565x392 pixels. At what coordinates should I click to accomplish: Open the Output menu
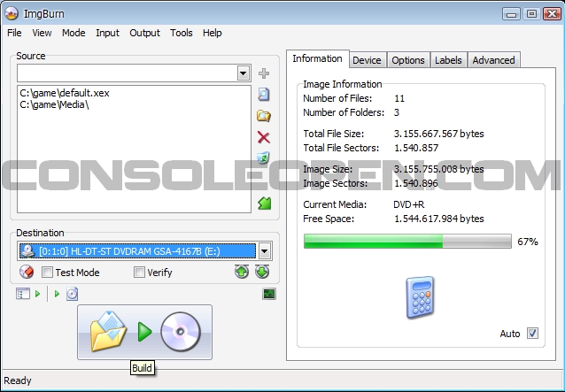[145, 33]
